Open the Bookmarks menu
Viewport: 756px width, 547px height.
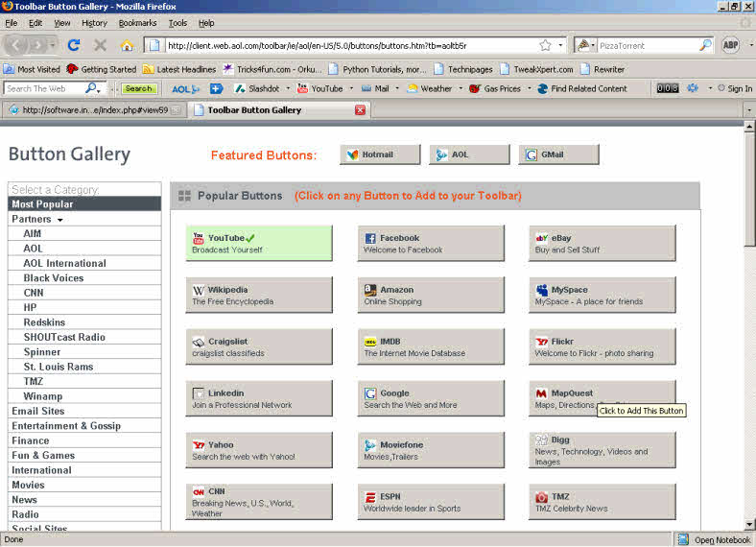pyautogui.click(x=137, y=23)
